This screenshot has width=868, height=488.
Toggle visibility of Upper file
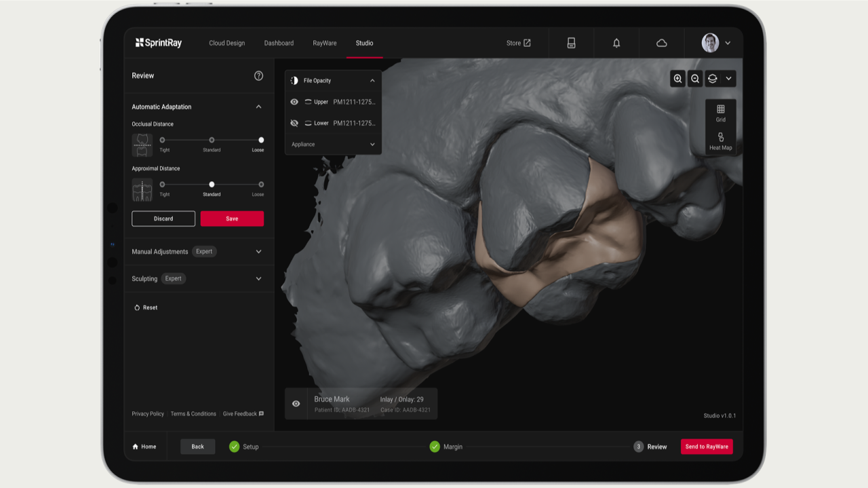(x=294, y=102)
